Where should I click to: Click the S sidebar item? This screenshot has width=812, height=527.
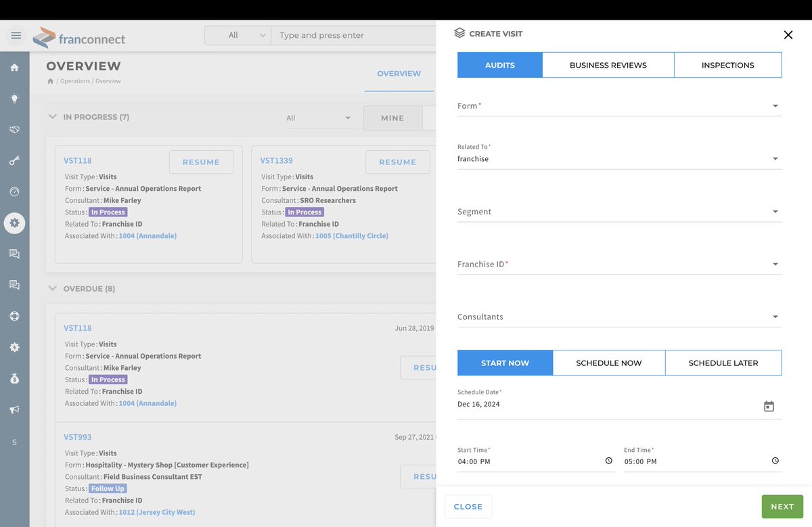14,442
